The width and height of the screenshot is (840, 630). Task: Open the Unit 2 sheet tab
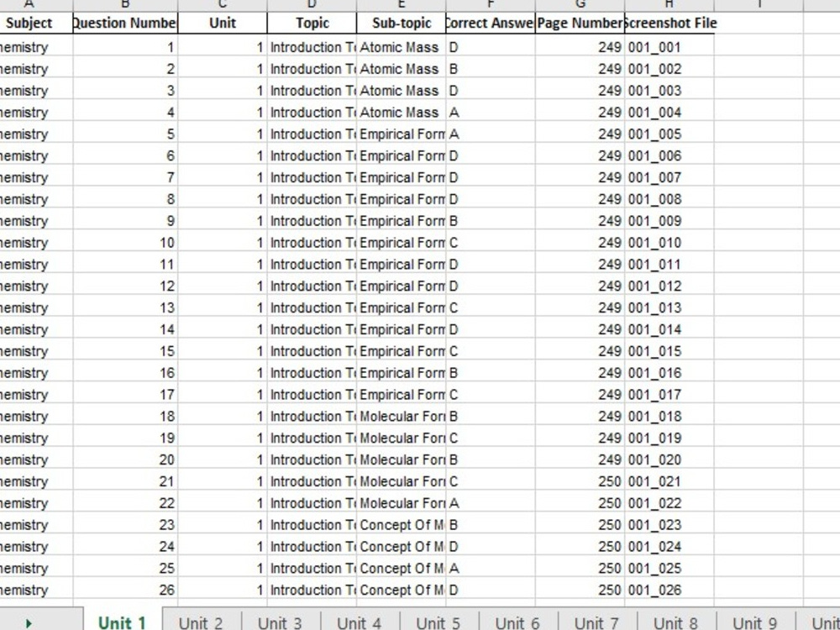(x=201, y=622)
